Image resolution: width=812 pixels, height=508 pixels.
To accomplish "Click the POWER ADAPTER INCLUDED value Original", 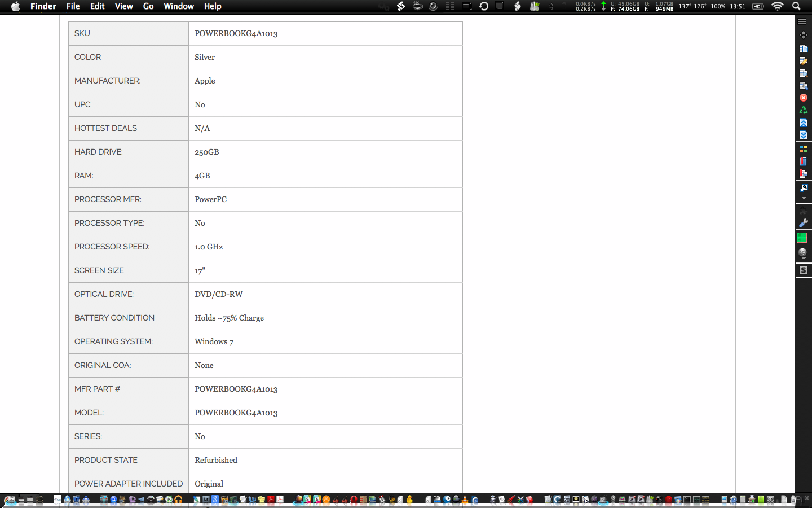I will pos(209,484).
